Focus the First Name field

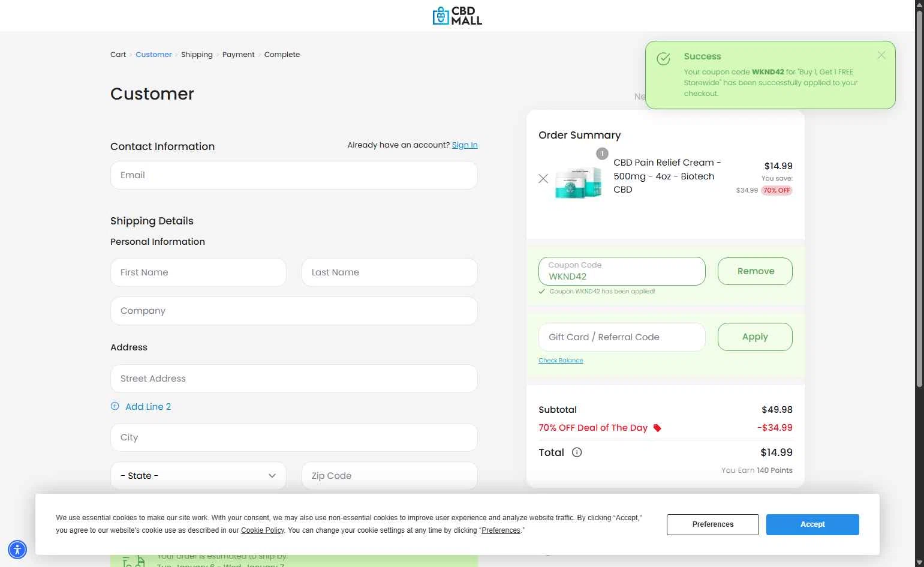pyautogui.click(x=198, y=272)
